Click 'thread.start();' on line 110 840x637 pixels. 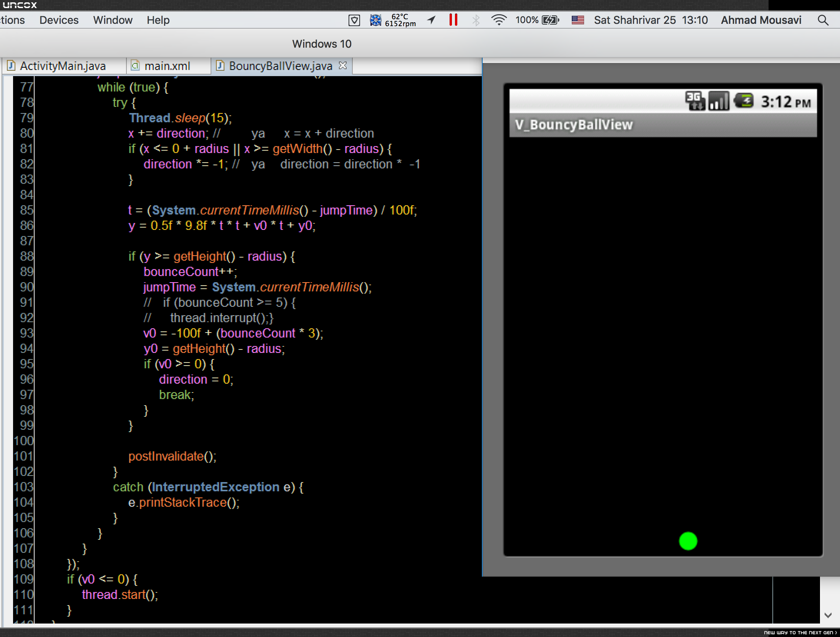120,595
